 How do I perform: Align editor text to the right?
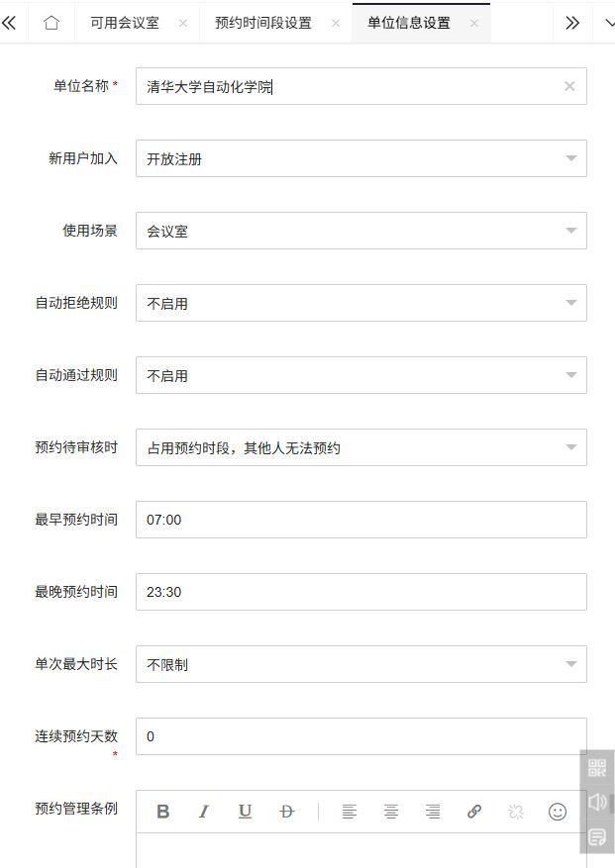(x=433, y=812)
